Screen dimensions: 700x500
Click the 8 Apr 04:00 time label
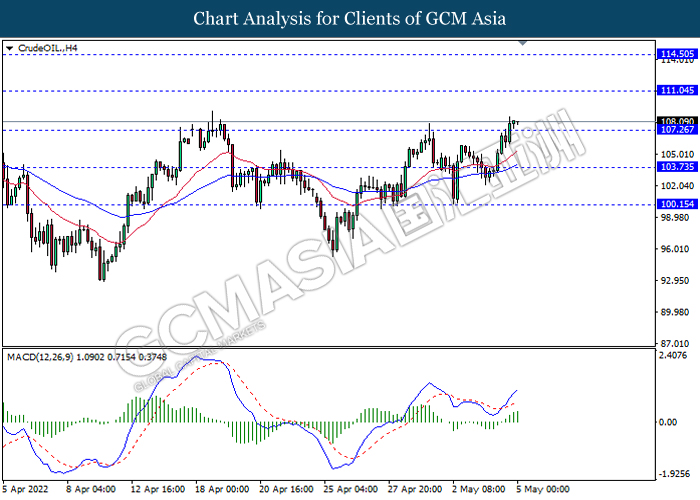91,489
